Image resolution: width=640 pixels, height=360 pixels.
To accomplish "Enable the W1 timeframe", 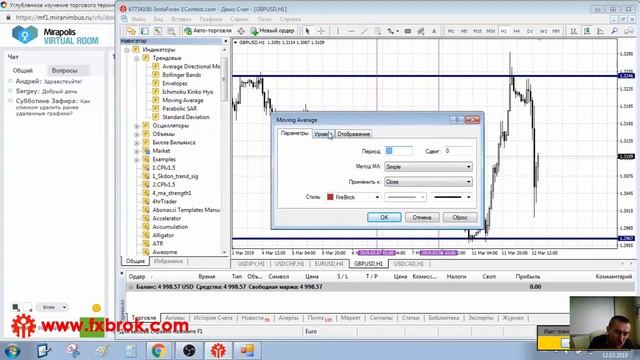I will pyautogui.click(x=543, y=31).
